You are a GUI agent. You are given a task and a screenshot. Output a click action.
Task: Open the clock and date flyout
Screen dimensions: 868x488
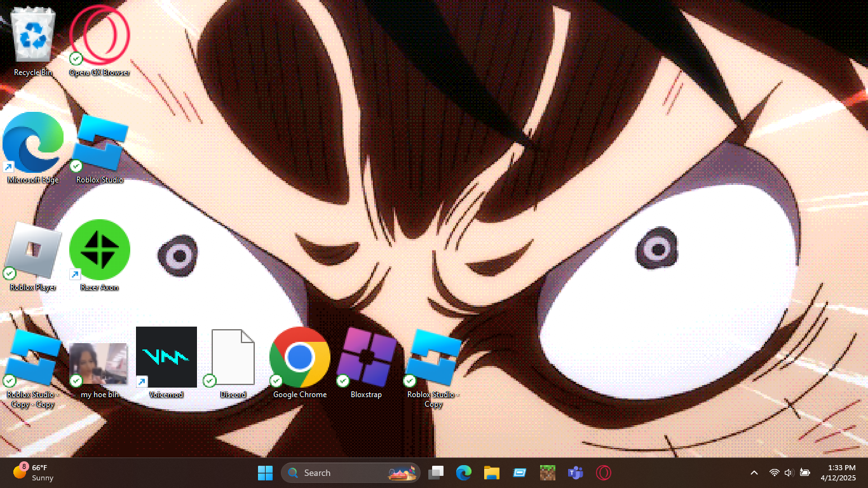(x=838, y=473)
